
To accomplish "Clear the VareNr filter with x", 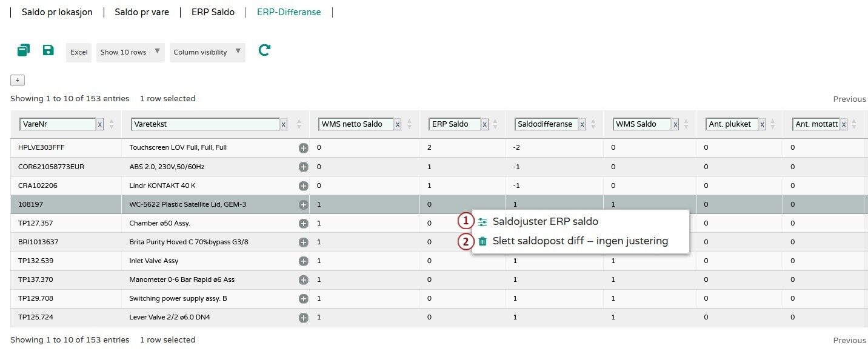I will (100, 124).
